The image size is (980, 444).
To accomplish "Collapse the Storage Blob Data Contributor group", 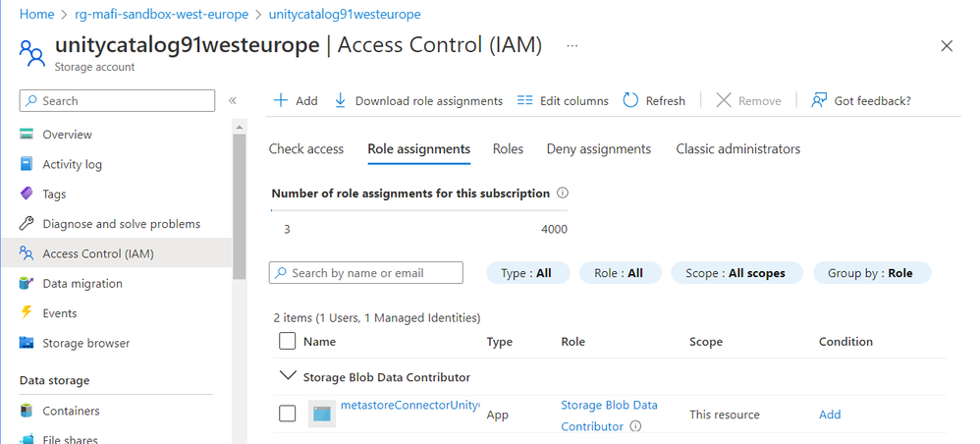I will pos(288,376).
